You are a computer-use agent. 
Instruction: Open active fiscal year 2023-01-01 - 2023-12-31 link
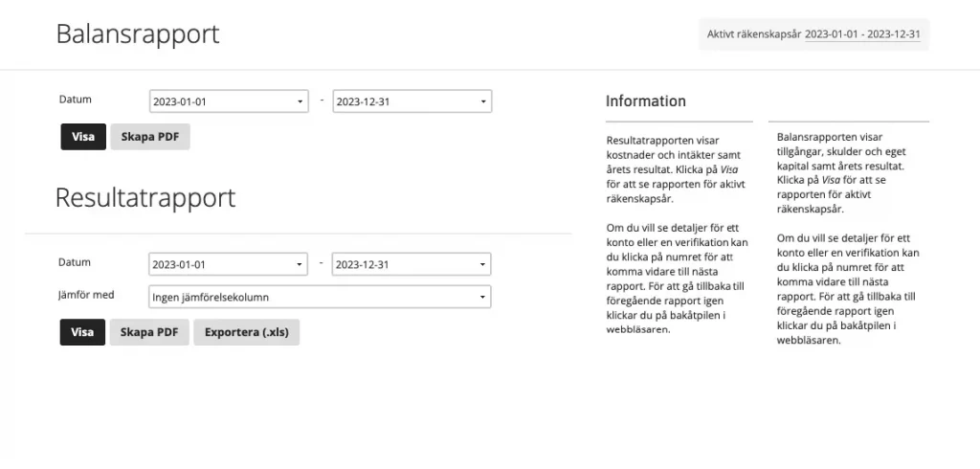(x=862, y=34)
